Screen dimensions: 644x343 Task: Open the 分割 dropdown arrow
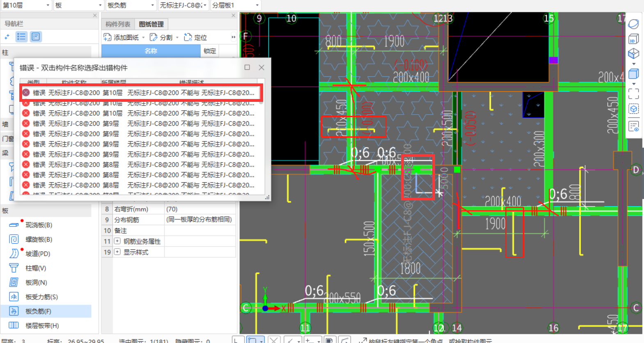point(177,38)
